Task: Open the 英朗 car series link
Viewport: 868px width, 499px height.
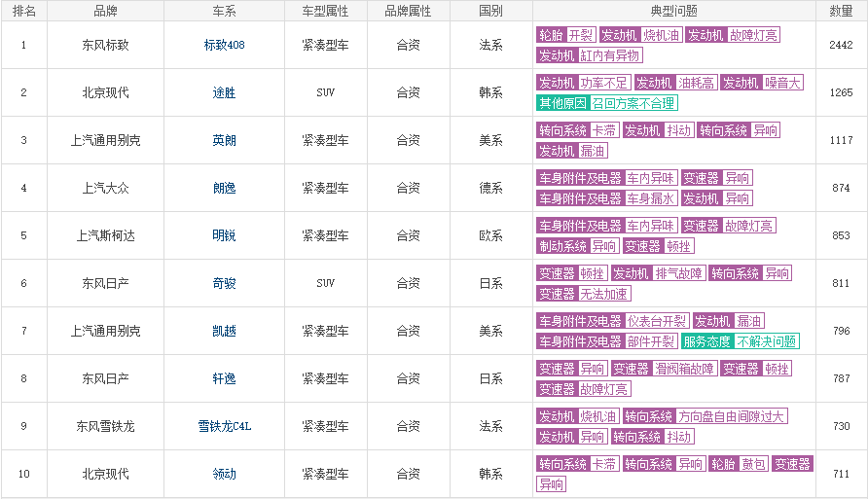Action: pyautogui.click(x=224, y=140)
